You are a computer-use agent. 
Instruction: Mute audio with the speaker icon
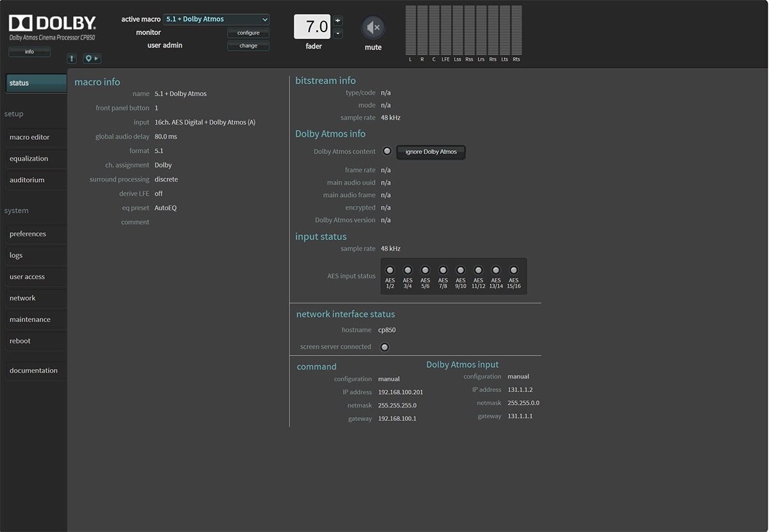point(373,28)
